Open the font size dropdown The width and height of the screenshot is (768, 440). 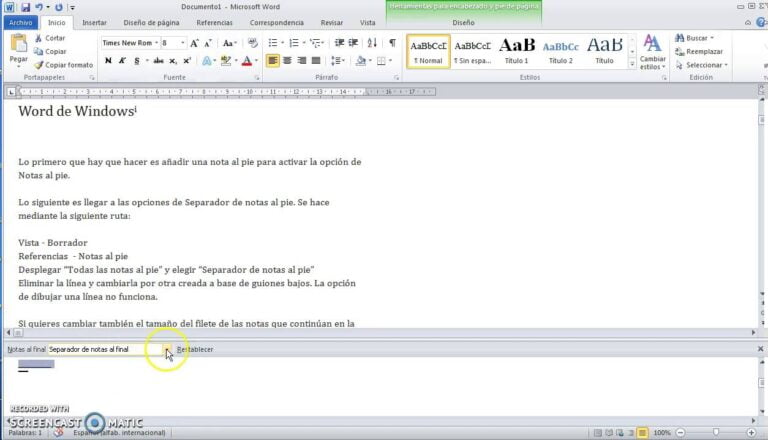click(183, 43)
